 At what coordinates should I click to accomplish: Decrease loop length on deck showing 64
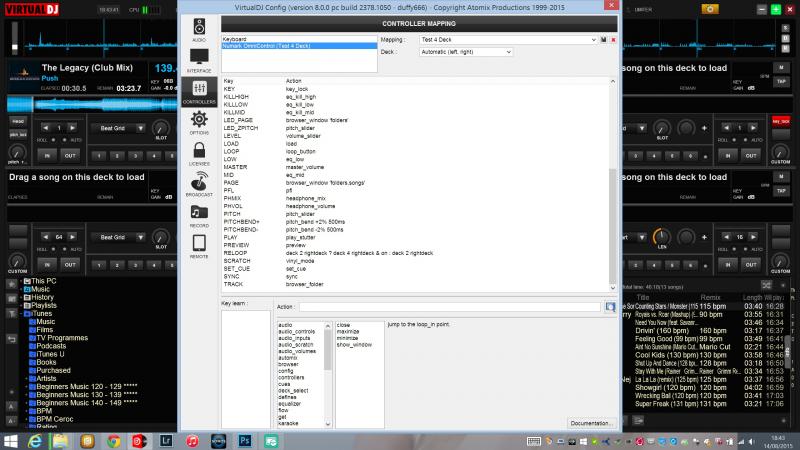pos(45,237)
